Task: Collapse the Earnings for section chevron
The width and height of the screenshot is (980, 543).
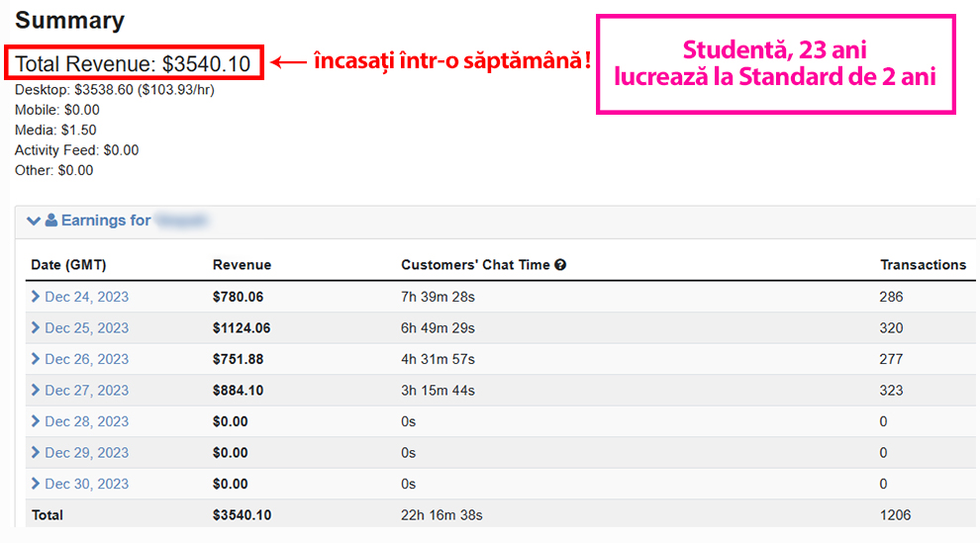Action: click(x=34, y=221)
